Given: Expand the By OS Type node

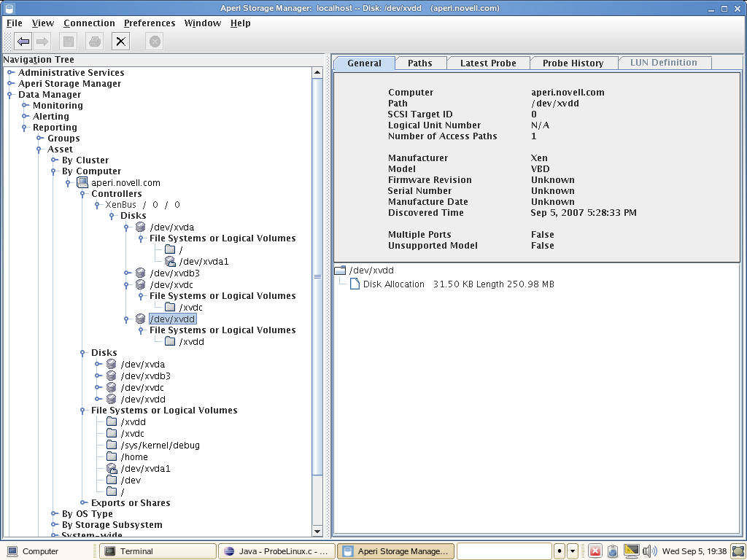Looking at the screenshot, I should click(54, 513).
